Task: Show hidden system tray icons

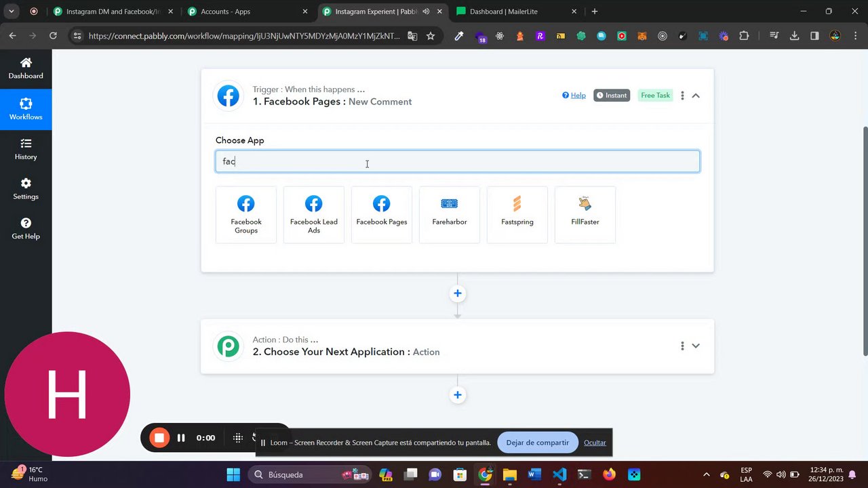Action: [707, 474]
